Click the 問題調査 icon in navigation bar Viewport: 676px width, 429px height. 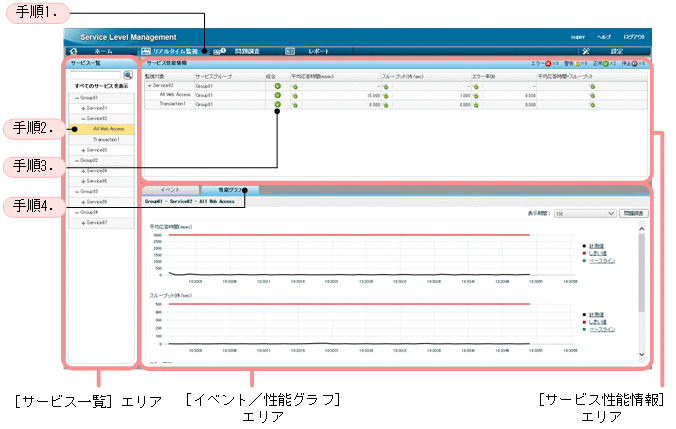point(219,51)
